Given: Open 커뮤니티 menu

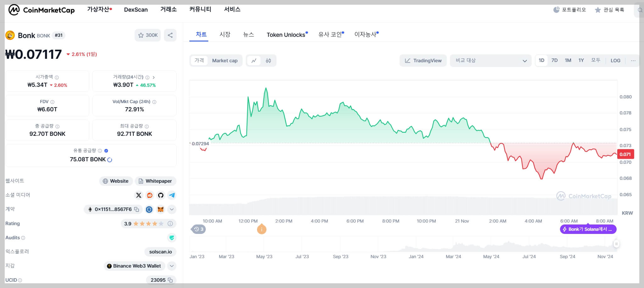Looking at the screenshot, I should 200,9.
